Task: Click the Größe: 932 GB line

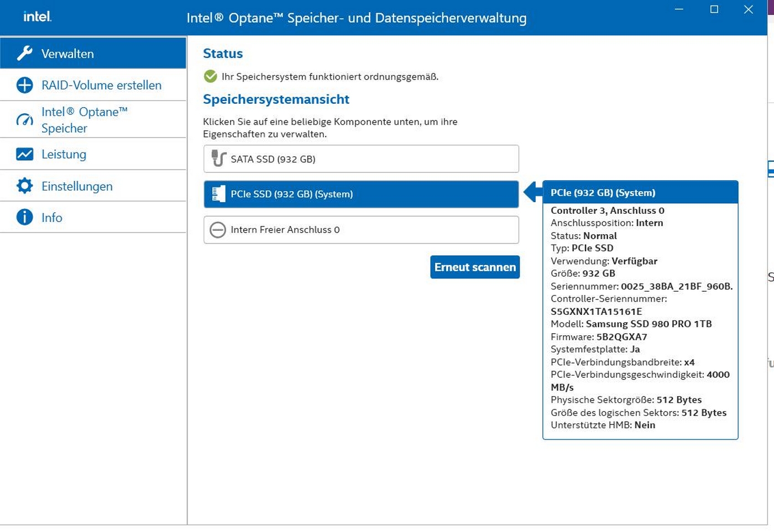Action: click(583, 273)
